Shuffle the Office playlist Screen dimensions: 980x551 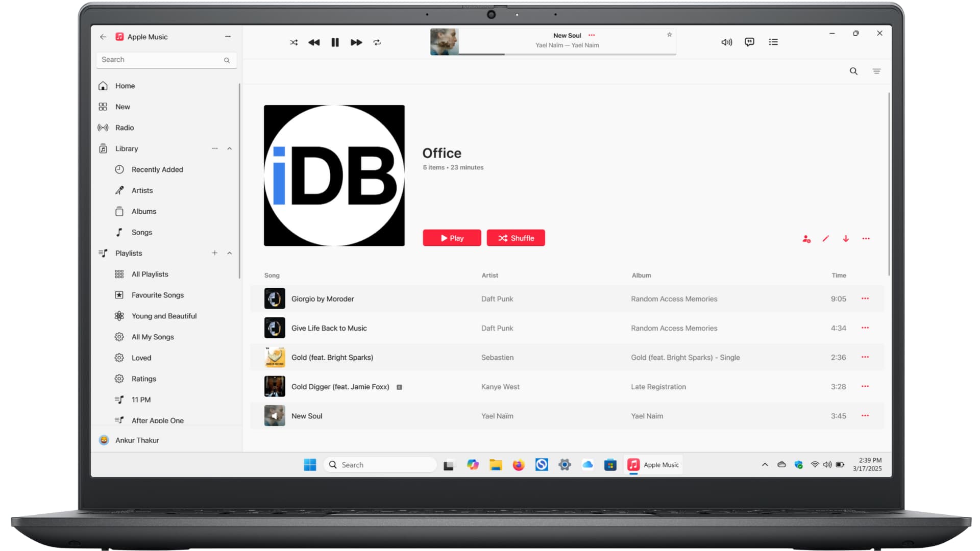[x=516, y=238]
